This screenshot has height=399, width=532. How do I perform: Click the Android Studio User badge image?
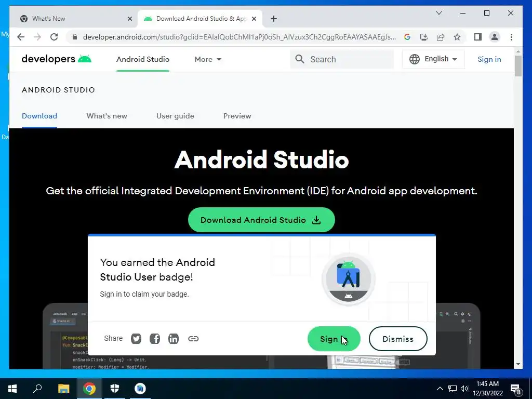point(349,279)
